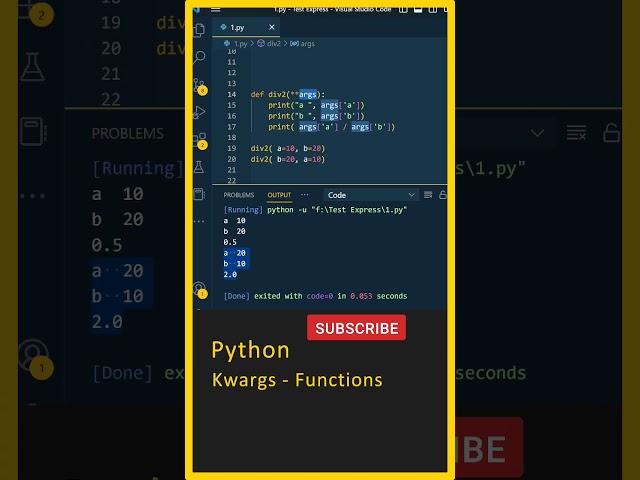Click the '[Done] exited with code=0' line in center panel
This screenshot has height=480, width=640.
tap(315, 296)
